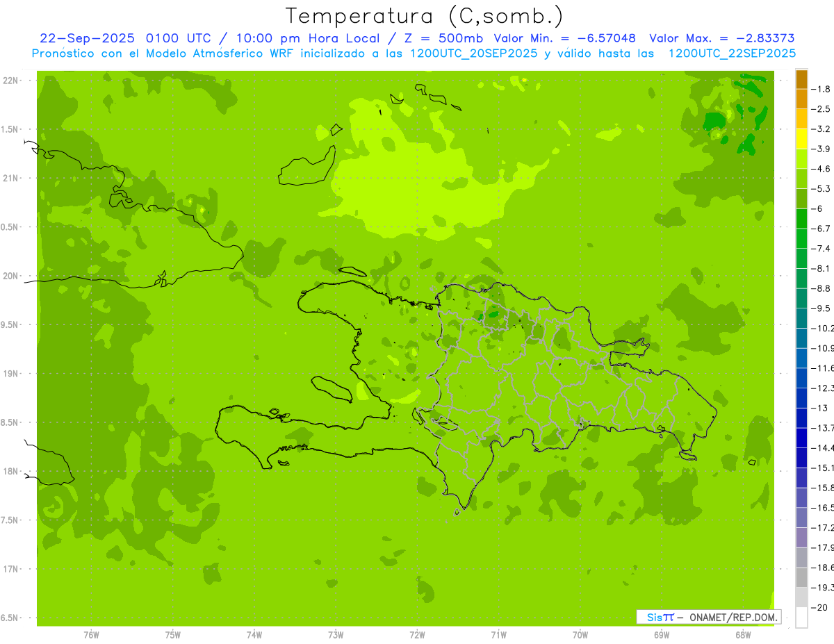This screenshot has height=644, width=834.
Task: Click the '76W' longitude label
Action: (91, 635)
